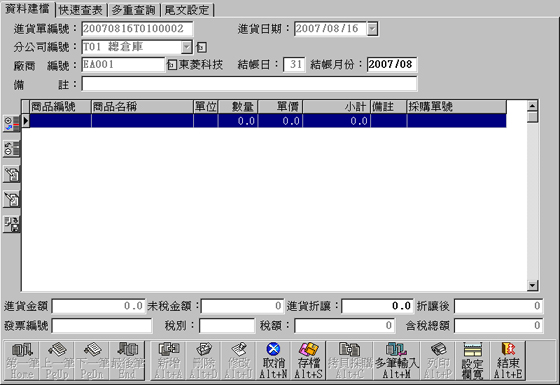This screenshot has width=560, height=385.
Task: Click the 商品名稱 column header
Action: (142, 106)
